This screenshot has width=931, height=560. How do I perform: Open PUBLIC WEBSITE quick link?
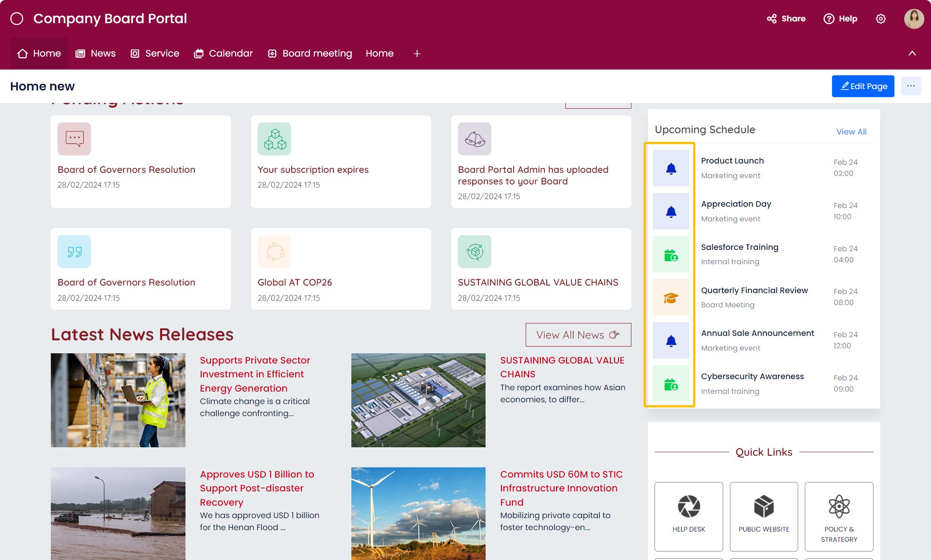(x=764, y=517)
